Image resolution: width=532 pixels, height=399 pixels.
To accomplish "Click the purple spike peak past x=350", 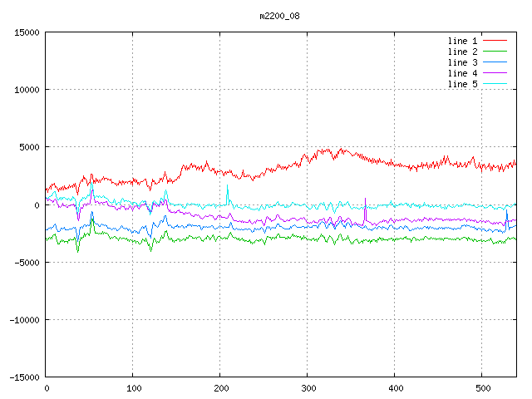I will pyautogui.click(x=365, y=199).
